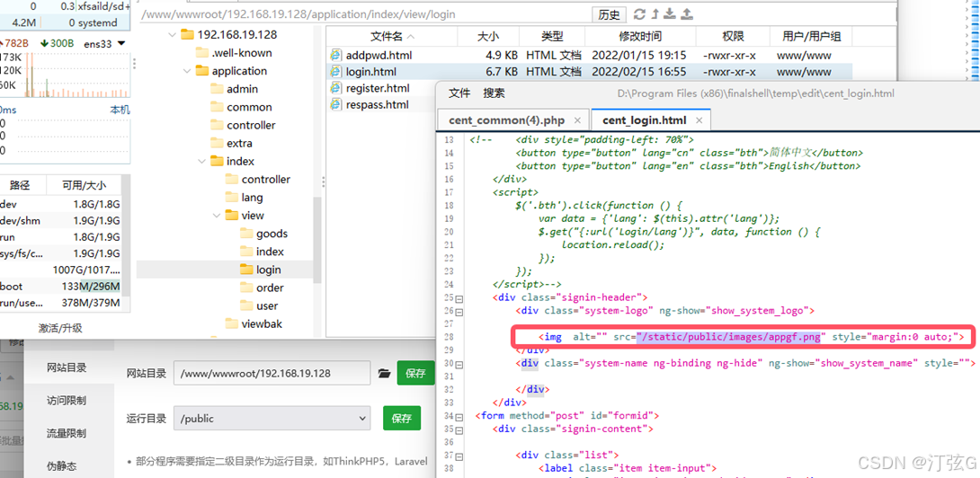
Task: Click the folder icon of viewbak
Action: click(x=232, y=323)
